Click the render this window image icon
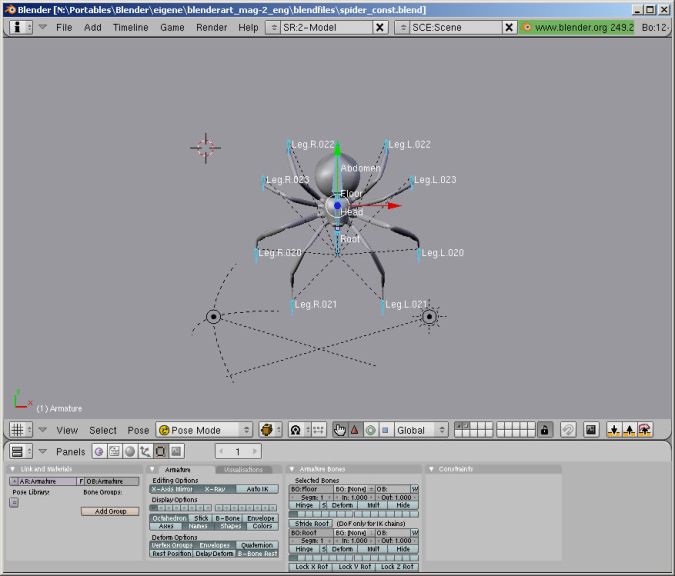This screenshot has width=675, height=576. (591, 430)
